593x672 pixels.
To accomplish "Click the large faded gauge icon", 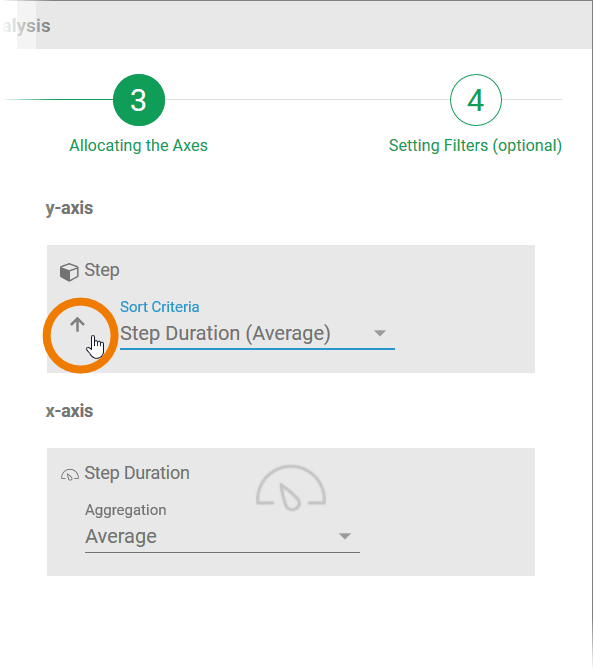I will coord(291,488).
